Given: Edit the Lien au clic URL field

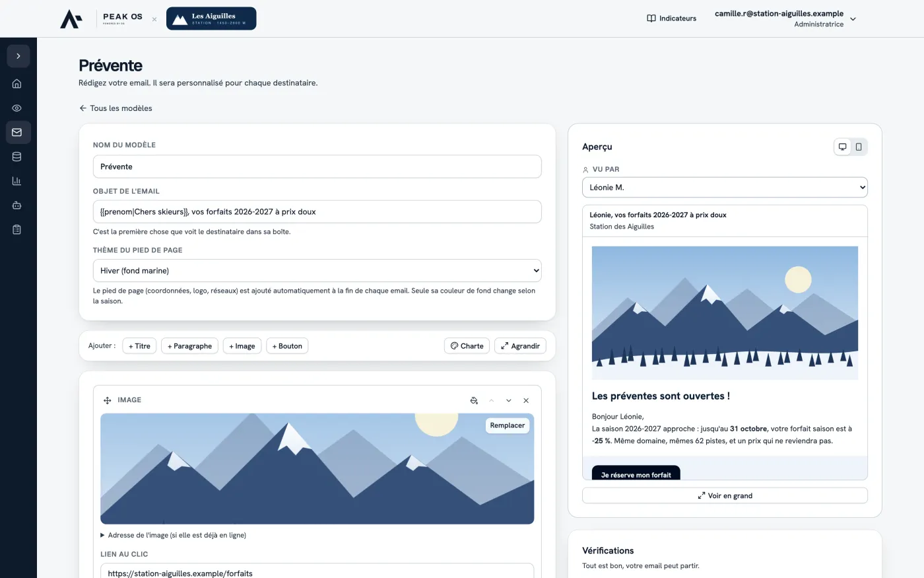Looking at the screenshot, I should tap(317, 572).
